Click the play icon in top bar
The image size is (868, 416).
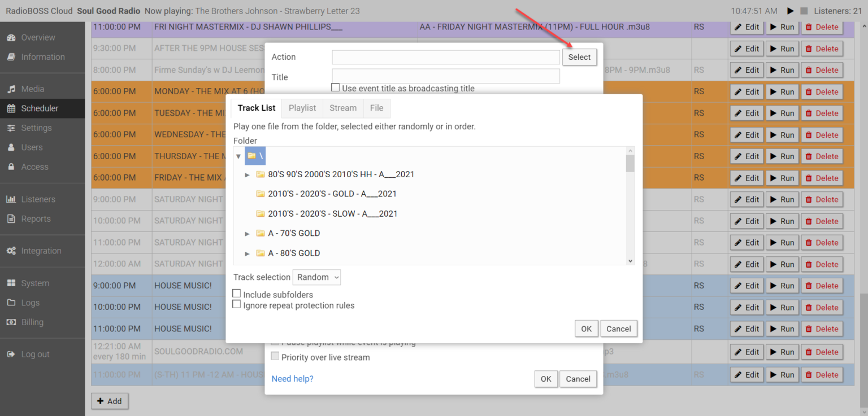(x=790, y=11)
